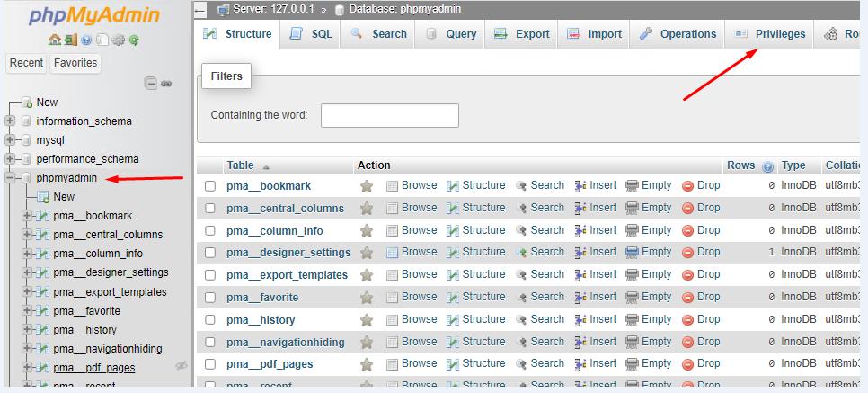This screenshot has width=868, height=393.
Task: Click the collapse all tree icon
Action: 151,84
